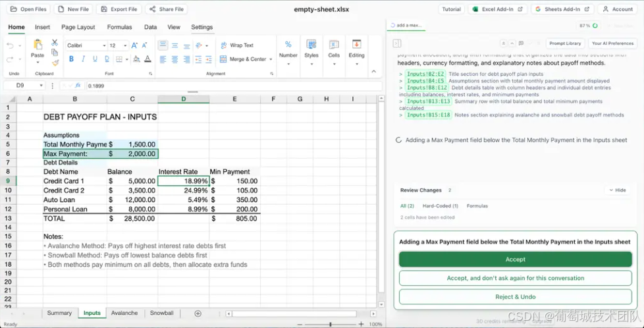Click the Export File button

click(x=119, y=9)
